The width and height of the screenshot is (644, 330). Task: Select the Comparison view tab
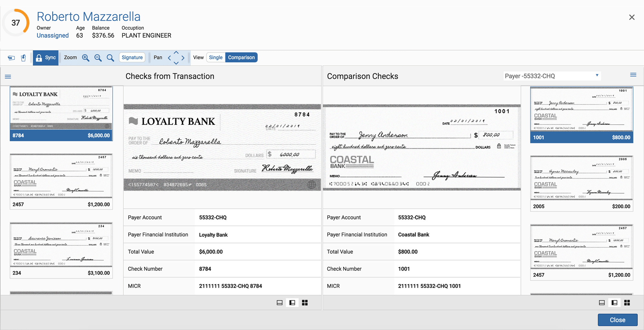pyautogui.click(x=241, y=57)
